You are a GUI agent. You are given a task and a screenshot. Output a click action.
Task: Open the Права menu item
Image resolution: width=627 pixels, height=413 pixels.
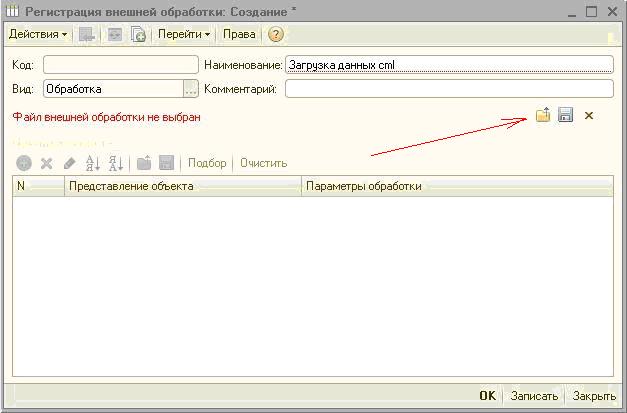(x=238, y=34)
